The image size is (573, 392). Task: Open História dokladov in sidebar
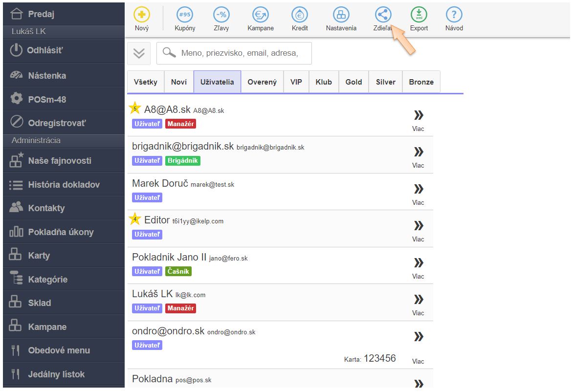tap(64, 185)
